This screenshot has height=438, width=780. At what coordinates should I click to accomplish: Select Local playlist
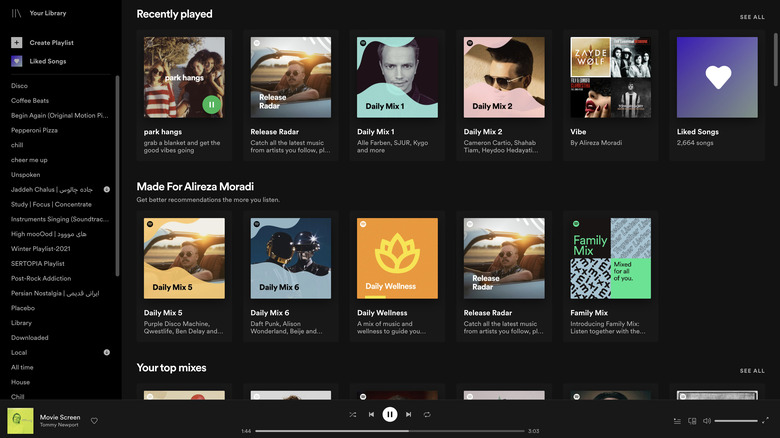(19, 352)
